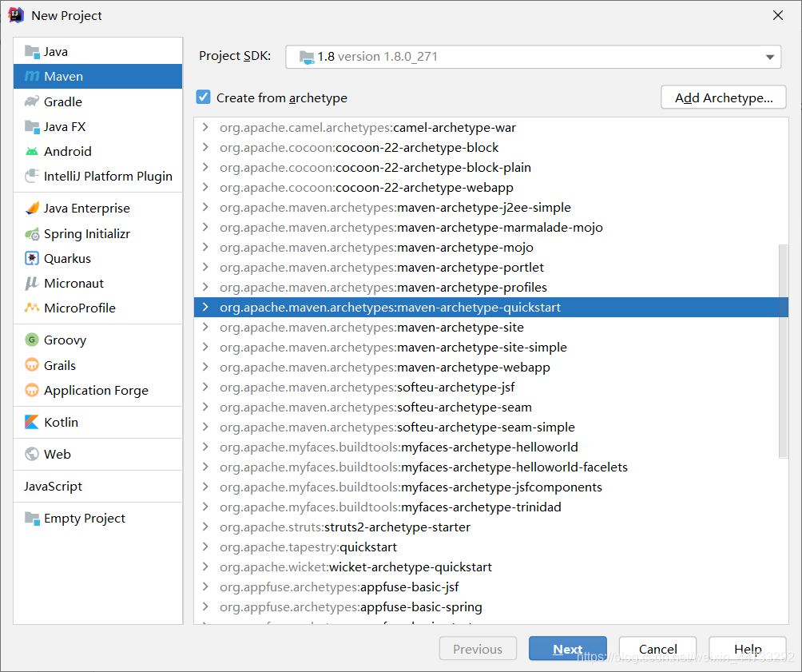Select Gradle project type
The image size is (802, 672).
tap(97, 101)
